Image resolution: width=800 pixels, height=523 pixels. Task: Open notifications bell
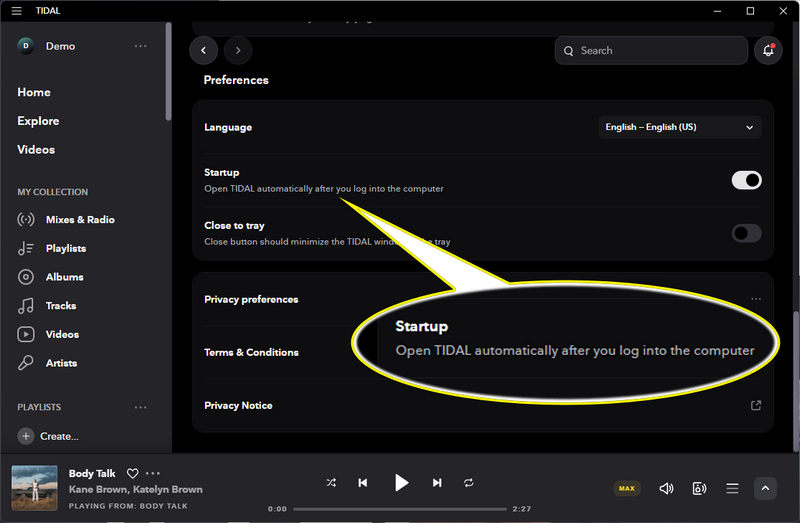pos(768,50)
